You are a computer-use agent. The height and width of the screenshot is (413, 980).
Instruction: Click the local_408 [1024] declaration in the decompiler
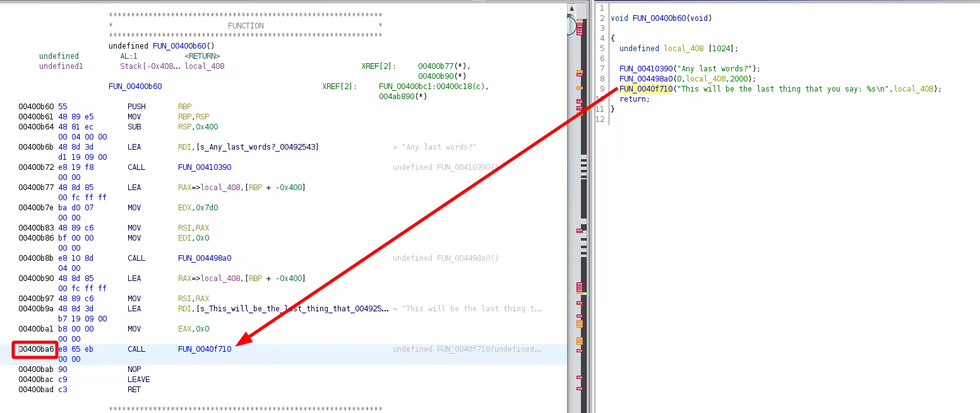click(678, 49)
